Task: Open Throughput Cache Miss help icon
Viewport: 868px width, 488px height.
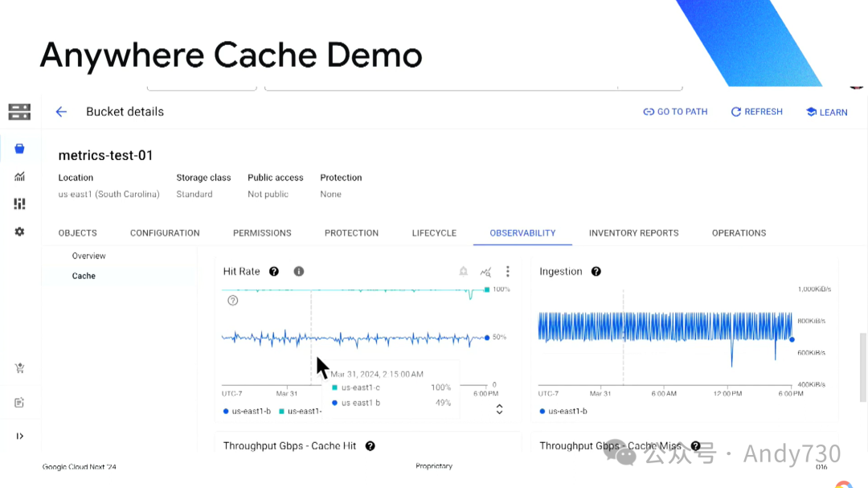Action: [x=696, y=446]
